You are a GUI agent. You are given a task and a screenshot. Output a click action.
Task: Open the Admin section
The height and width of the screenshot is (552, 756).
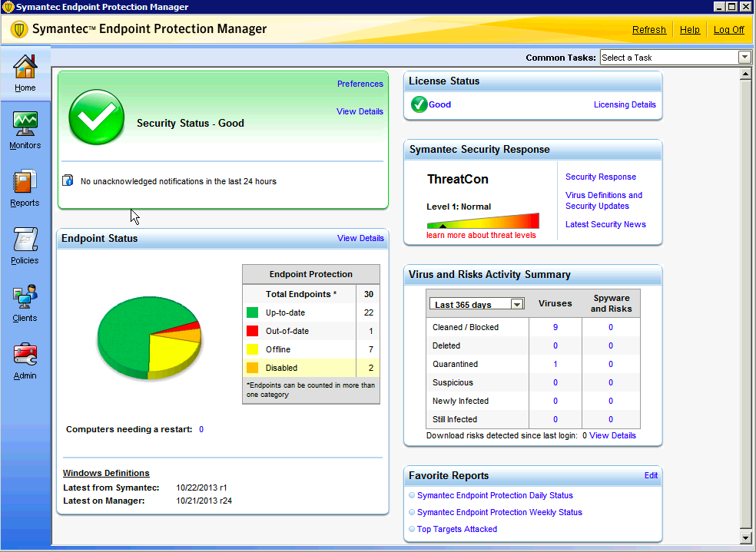pyautogui.click(x=25, y=361)
